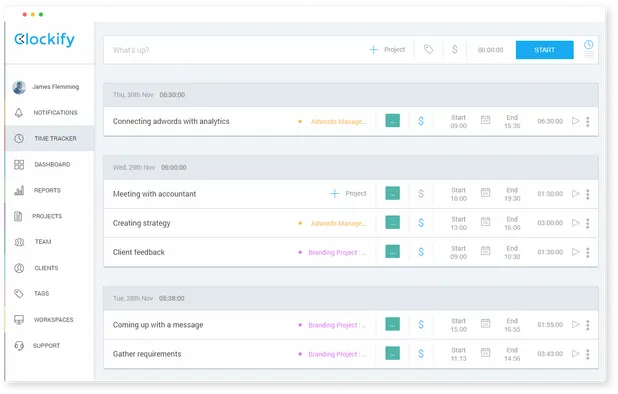
Task: Open calendar for Connecting adwords entry
Action: tap(486, 120)
